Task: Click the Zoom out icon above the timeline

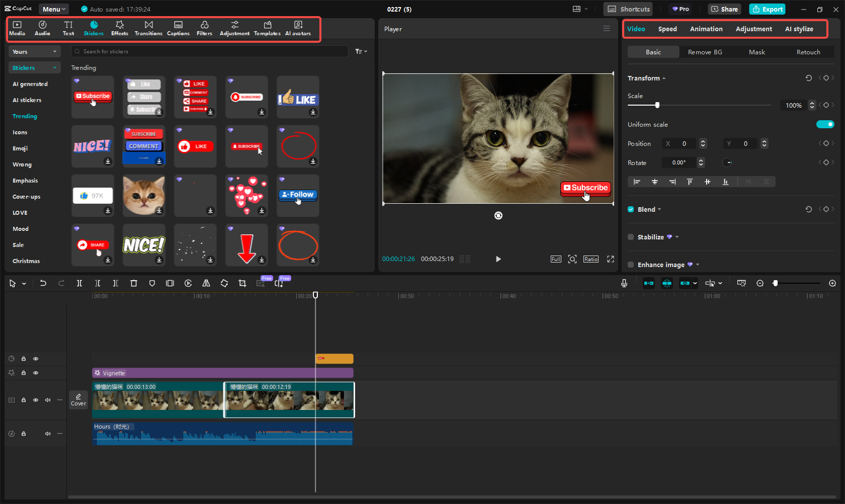Action: 760,283
